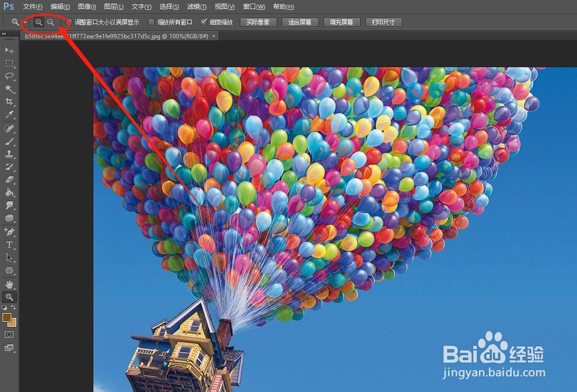Select the Smudge tool
Screen dimensions: 577x392
click(x=9, y=205)
